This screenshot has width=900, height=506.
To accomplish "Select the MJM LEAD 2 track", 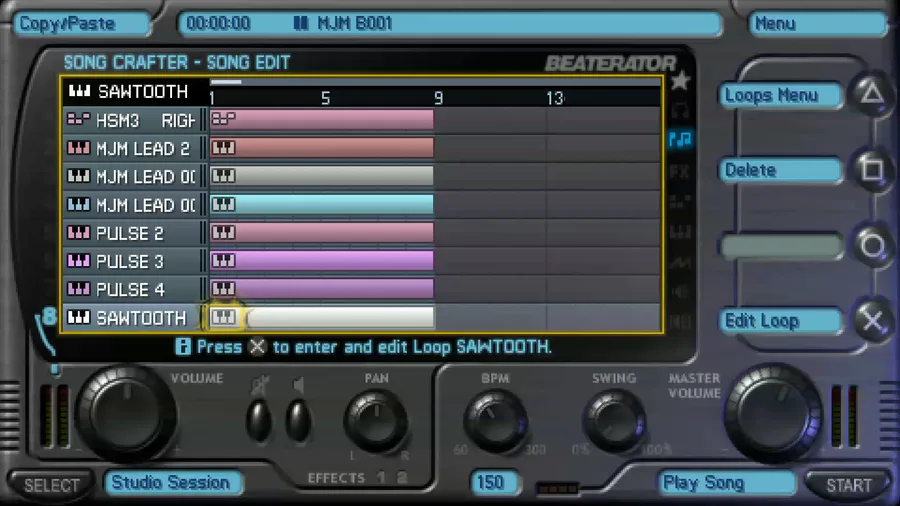I will pyautogui.click(x=133, y=149).
